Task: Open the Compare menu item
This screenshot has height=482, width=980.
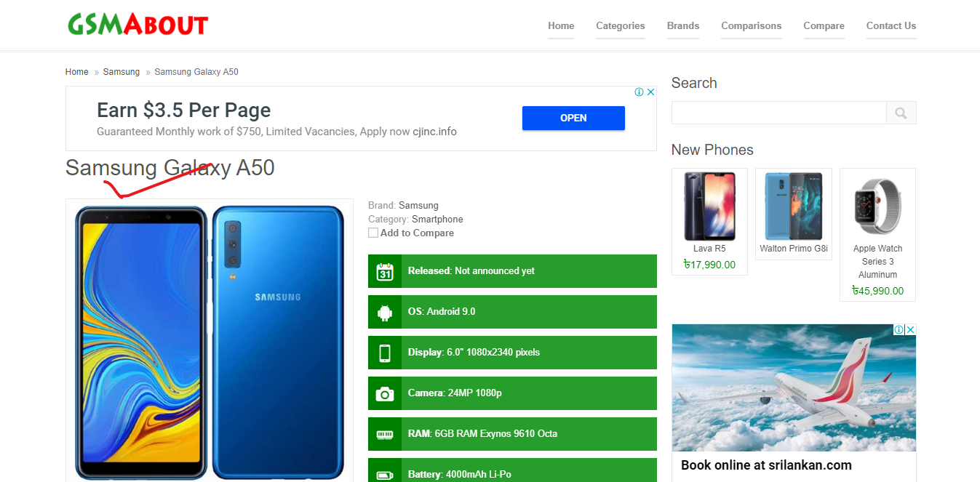Action: pyautogui.click(x=824, y=25)
